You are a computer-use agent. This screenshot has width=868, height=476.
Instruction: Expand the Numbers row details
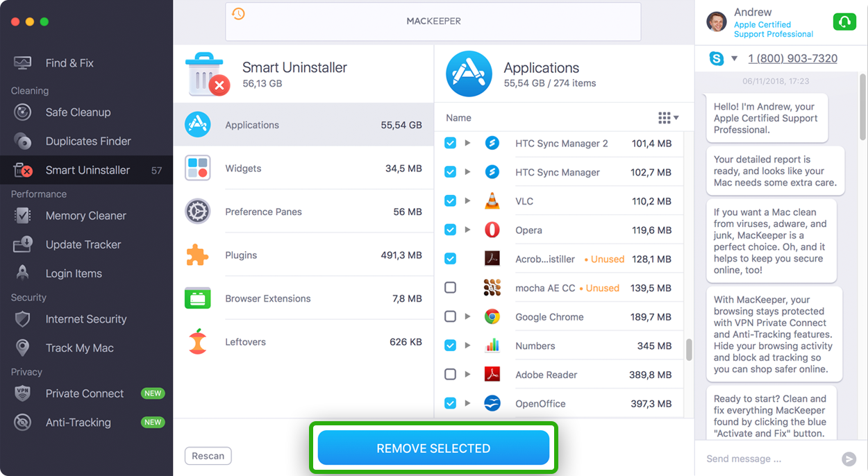click(x=467, y=346)
